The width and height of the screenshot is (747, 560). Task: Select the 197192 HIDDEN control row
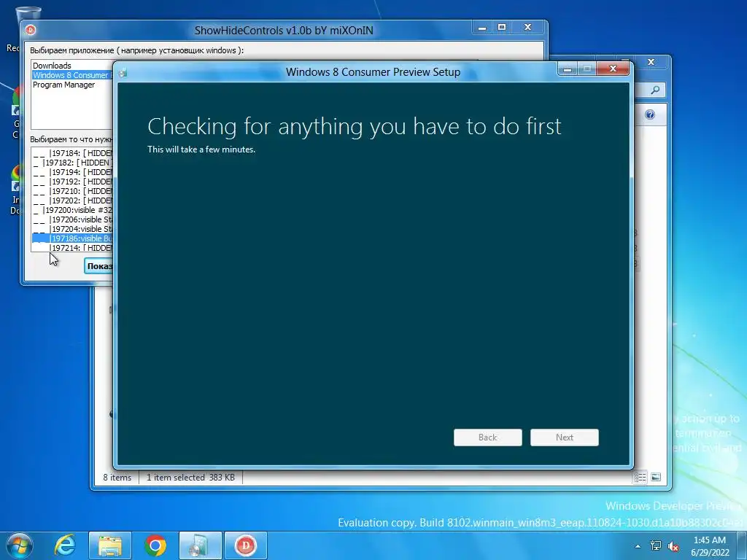[x=73, y=182]
